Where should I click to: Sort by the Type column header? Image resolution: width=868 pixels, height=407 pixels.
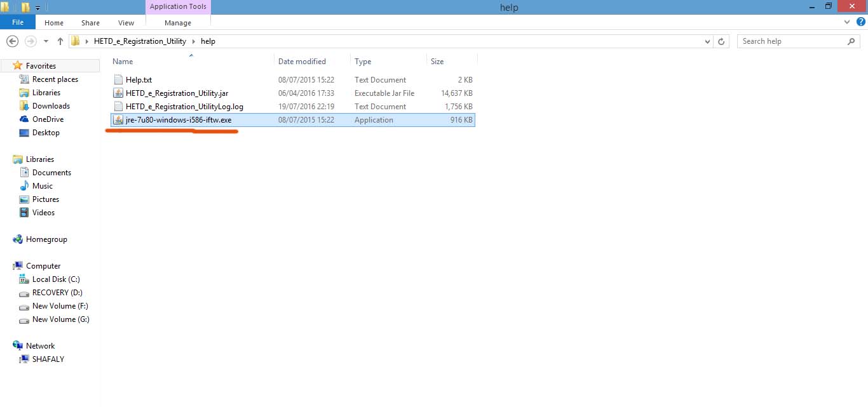pos(363,62)
